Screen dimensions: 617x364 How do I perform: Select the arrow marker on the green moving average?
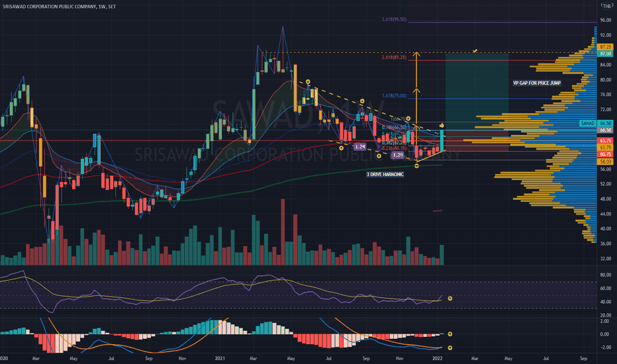coord(416,166)
